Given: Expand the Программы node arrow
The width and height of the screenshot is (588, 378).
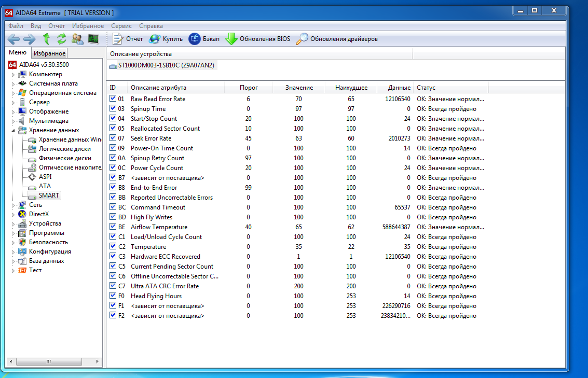Looking at the screenshot, I should pos(13,233).
